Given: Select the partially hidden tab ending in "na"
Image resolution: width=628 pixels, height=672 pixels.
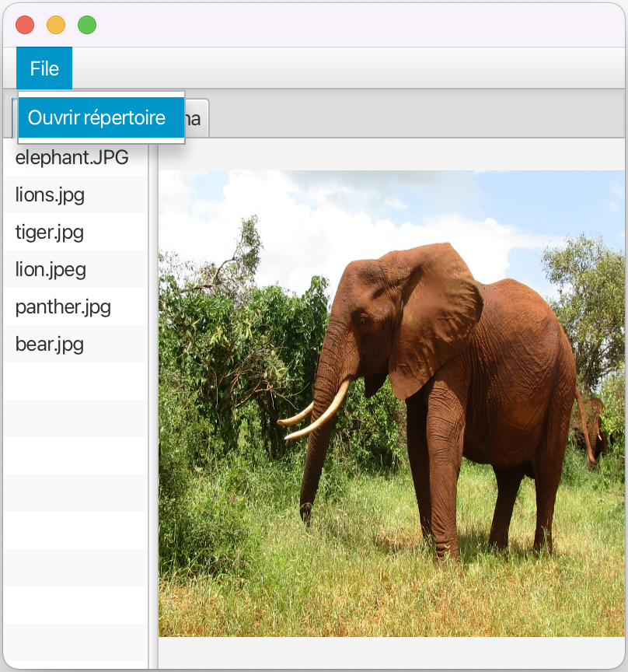Looking at the screenshot, I should pos(196,119).
